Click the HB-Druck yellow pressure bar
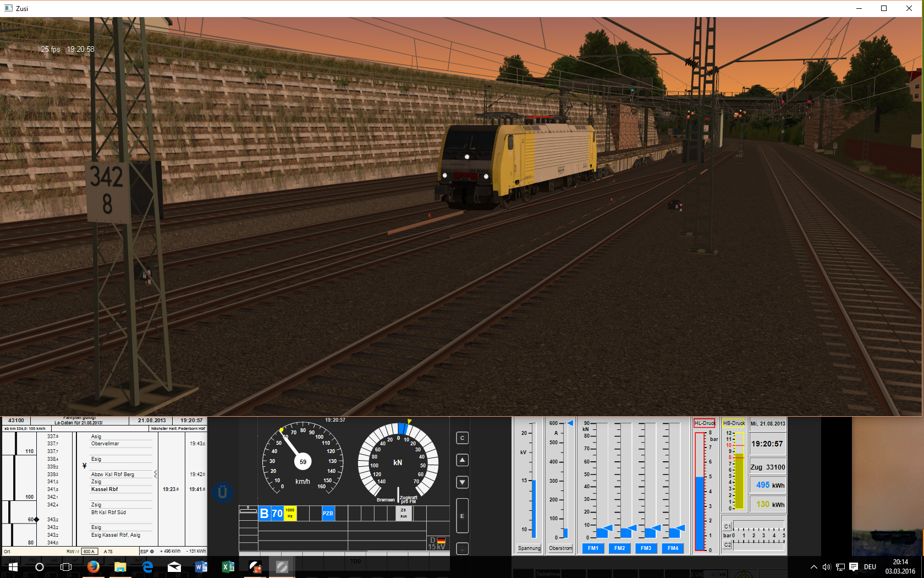 pos(740,482)
